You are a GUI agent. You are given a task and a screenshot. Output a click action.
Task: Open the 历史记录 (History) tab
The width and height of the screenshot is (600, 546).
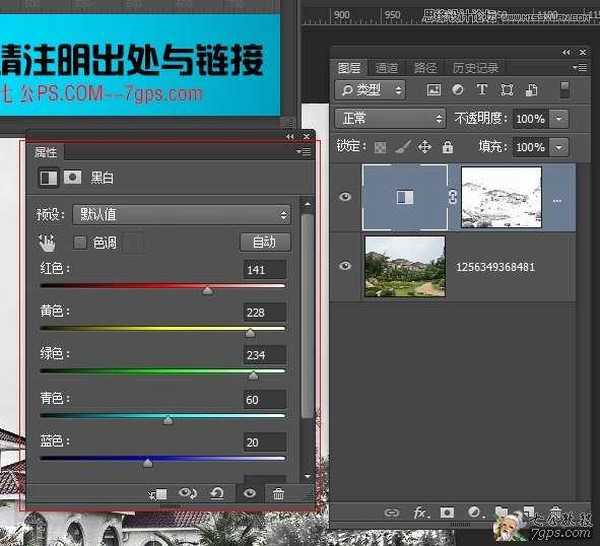click(x=475, y=68)
